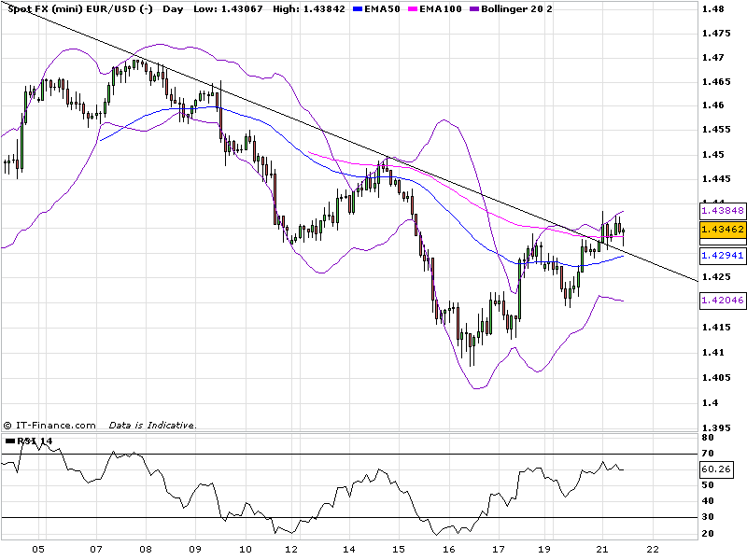The width and height of the screenshot is (747, 560).
Task: Click the RSI axis label 40
Action: (708, 501)
